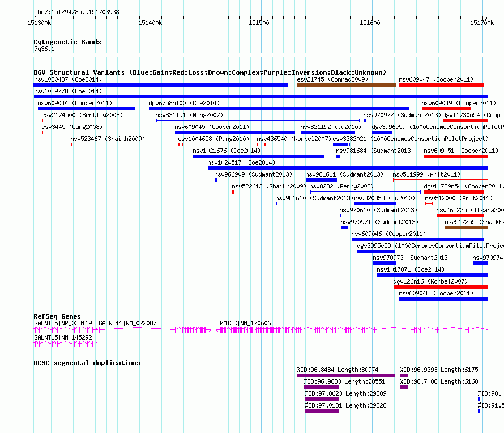Click esv2174500 (Bentley2008) variant label

coord(82,115)
